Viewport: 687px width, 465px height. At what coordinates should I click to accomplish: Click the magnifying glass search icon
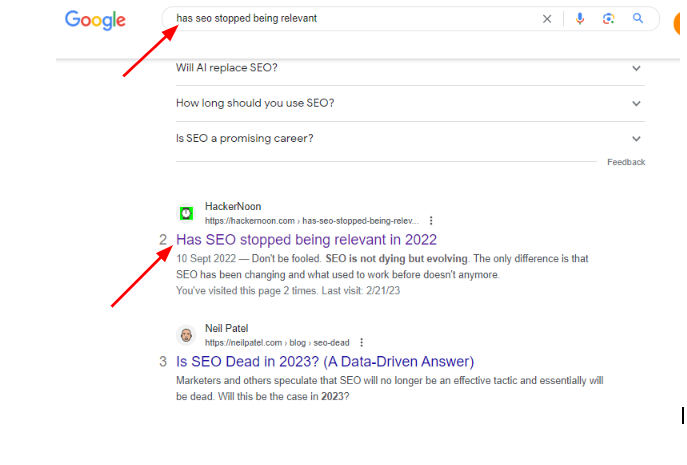click(x=638, y=18)
